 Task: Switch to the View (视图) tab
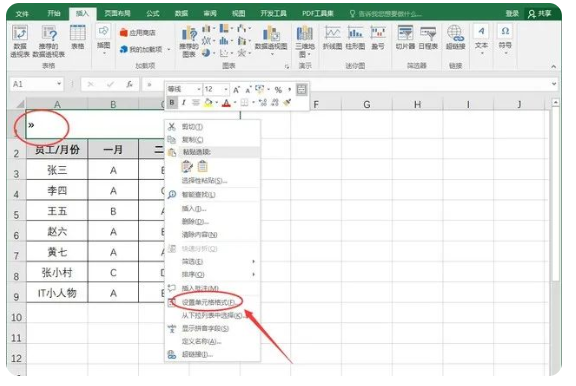pyautogui.click(x=238, y=14)
